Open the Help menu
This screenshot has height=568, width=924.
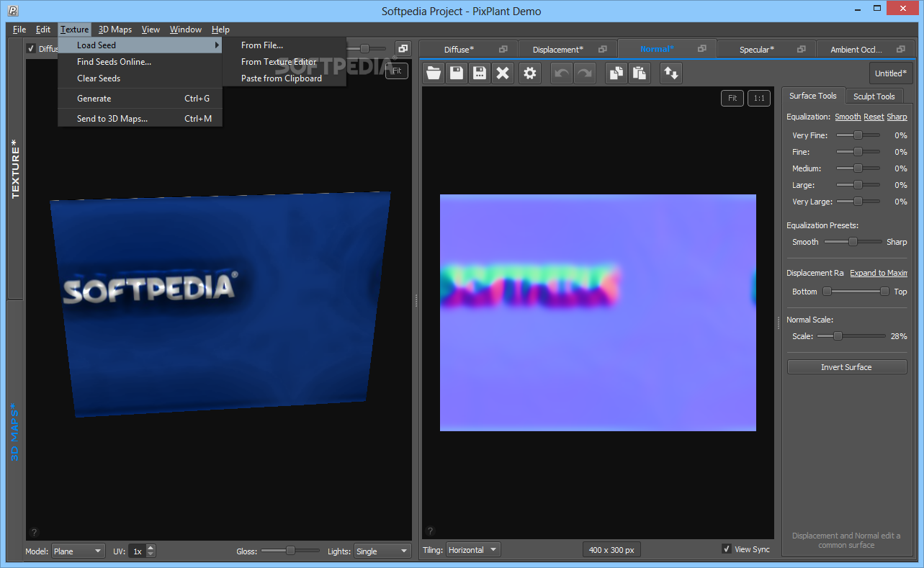click(x=221, y=30)
